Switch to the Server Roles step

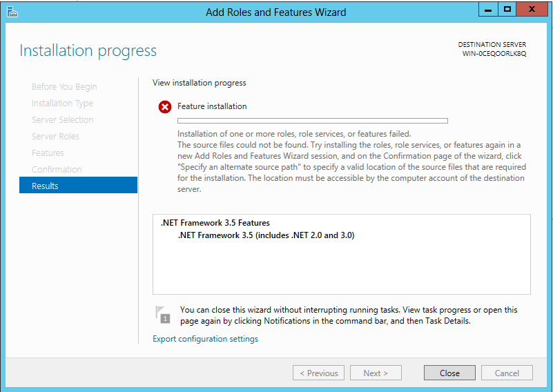pos(55,137)
